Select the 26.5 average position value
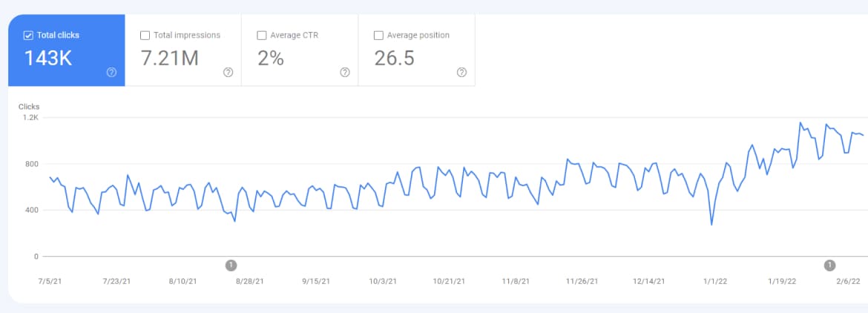The height and width of the screenshot is (313, 868). click(394, 59)
